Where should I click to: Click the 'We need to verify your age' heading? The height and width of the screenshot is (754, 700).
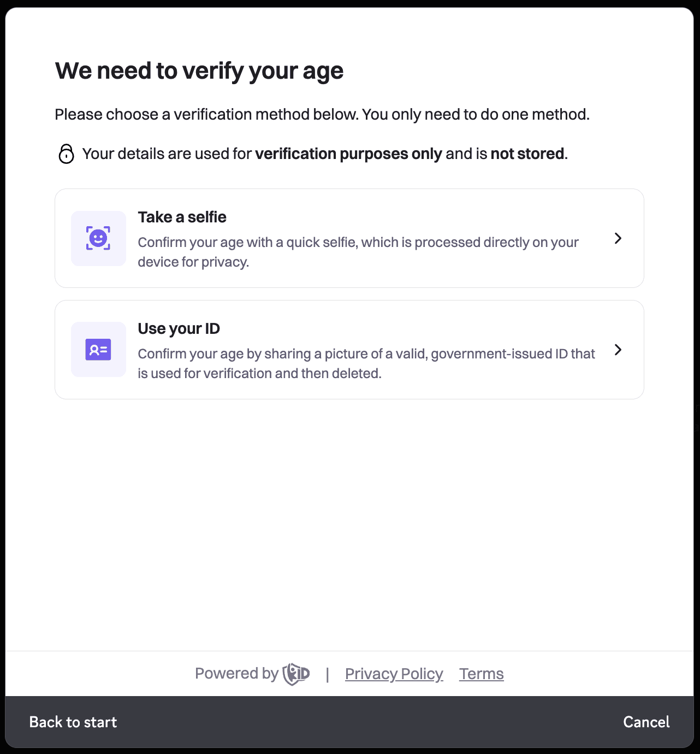pos(199,70)
